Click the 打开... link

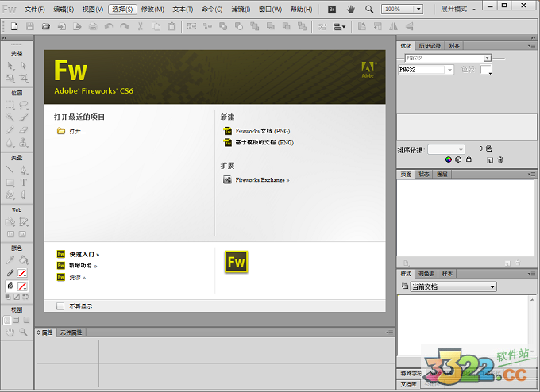click(x=78, y=131)
